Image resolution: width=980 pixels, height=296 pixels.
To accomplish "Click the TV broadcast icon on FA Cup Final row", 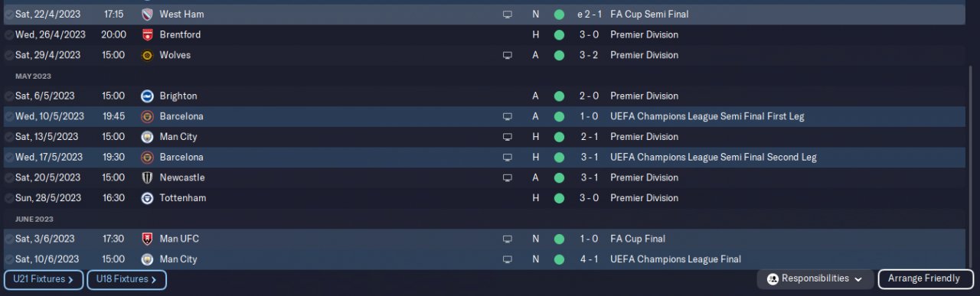I will coord(507,239).
